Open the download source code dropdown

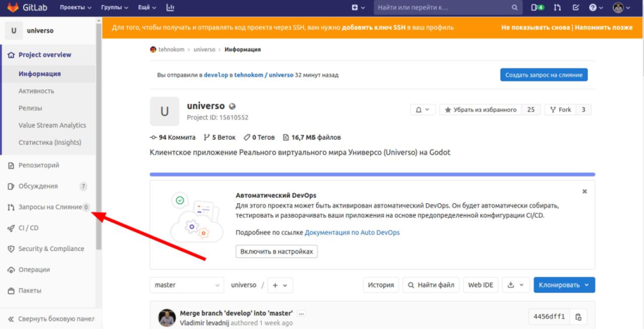point(515,285)
